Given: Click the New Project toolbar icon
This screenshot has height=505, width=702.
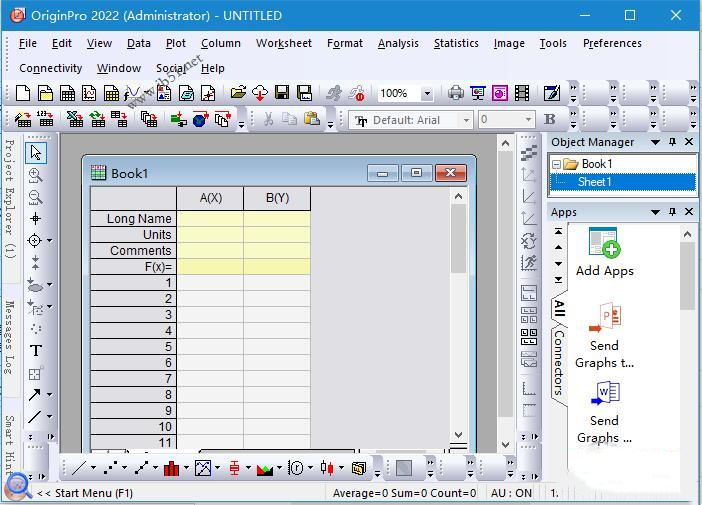Looking at the screenshot, I should (23, 93).
